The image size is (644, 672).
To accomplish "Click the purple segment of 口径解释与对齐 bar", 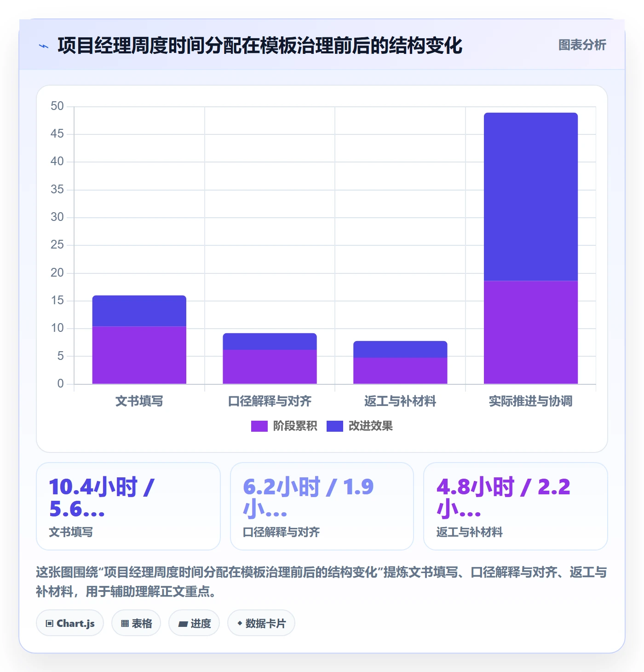I will click(270, 367).
